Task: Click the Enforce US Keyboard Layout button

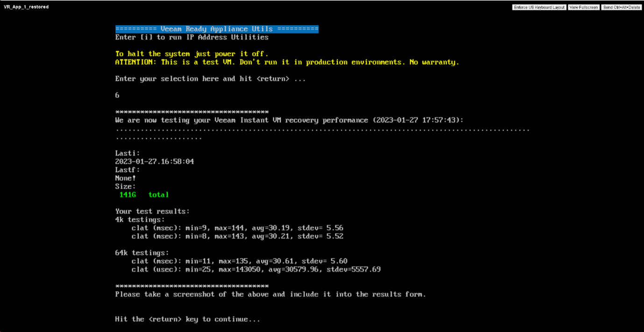Action: click(539, 7)
